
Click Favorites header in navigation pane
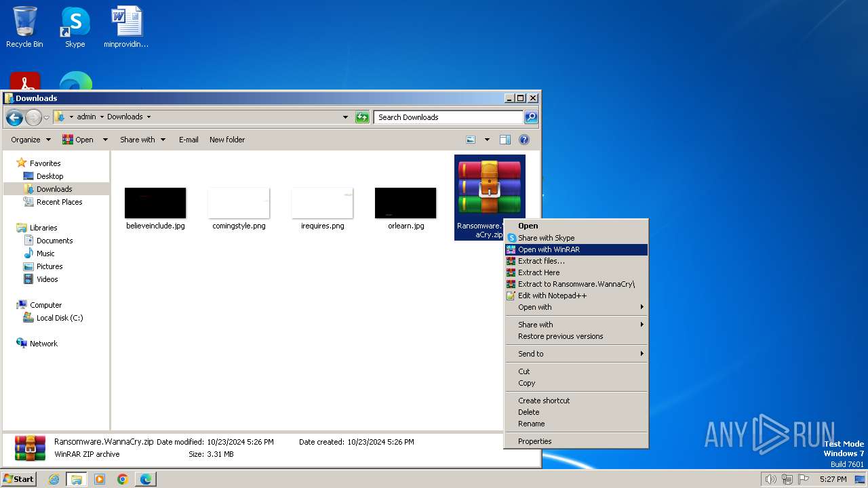pos(45,163)
